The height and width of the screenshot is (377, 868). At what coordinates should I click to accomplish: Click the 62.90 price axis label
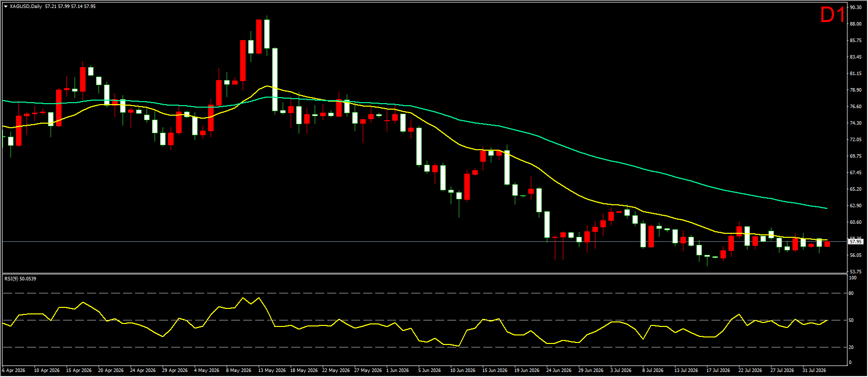pyautogui.click(x=855, y=206)
